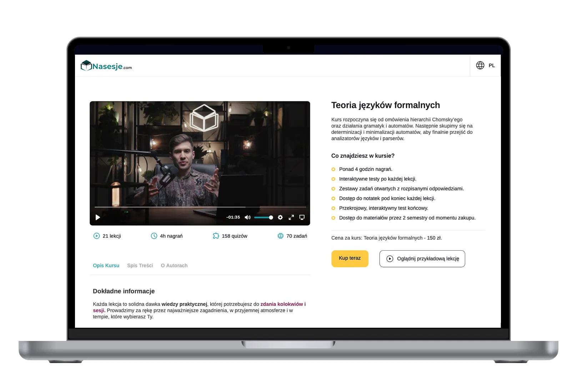Click the 4h nagrań label

(x=171, y=236)
